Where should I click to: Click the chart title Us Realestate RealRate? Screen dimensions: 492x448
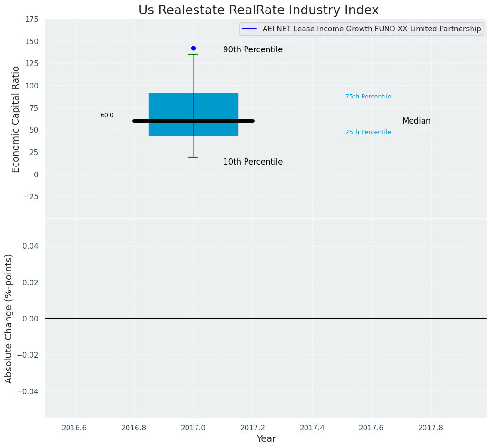(x=258, y=10)
